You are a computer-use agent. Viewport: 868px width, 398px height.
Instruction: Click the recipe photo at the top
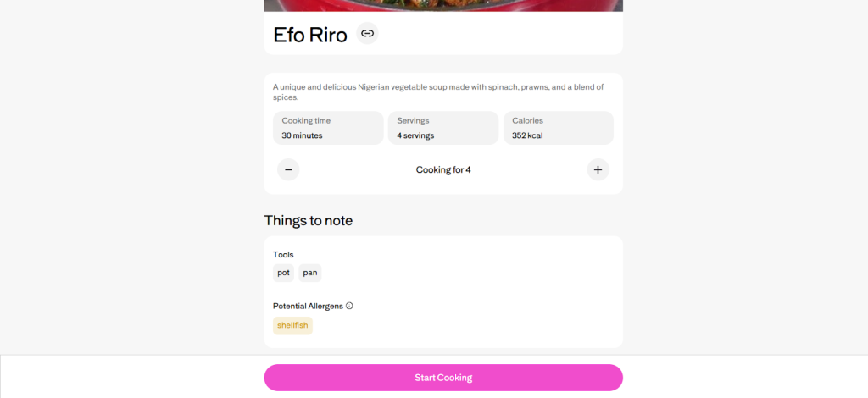(443, 5)
